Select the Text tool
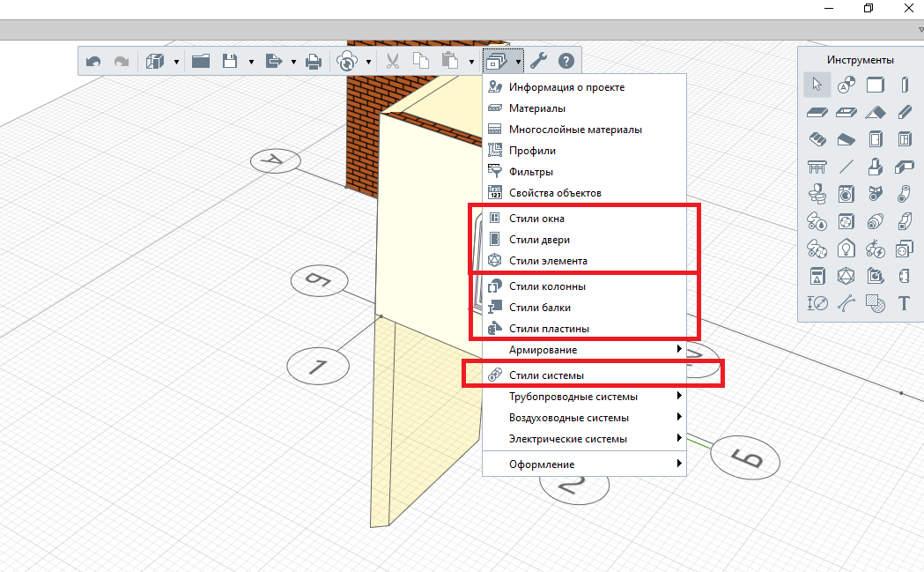Viewport: 924px width, 572px height. click(x=905, y=304)
